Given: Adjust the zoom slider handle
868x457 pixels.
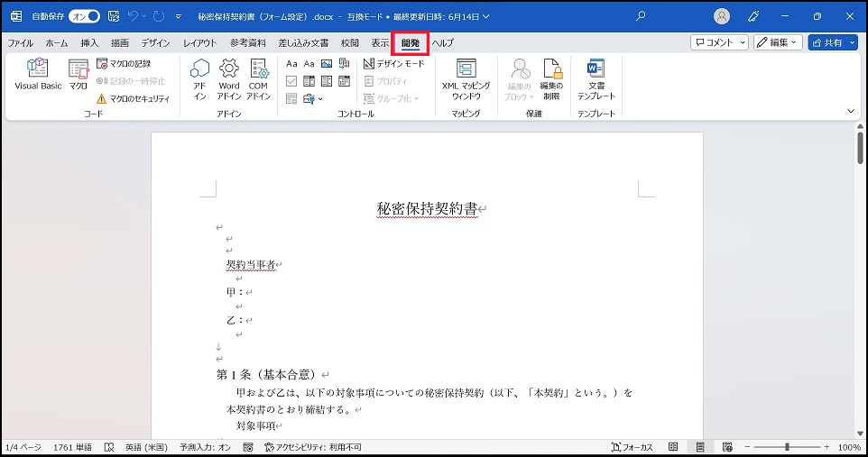Looking at the screenshot, I should coord(787,447).
